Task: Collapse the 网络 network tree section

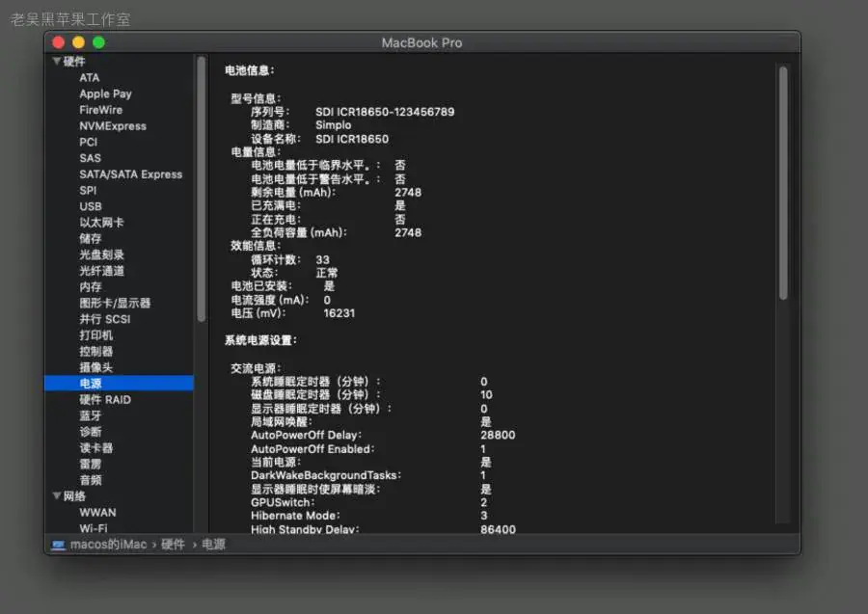Action: (57, 495)
